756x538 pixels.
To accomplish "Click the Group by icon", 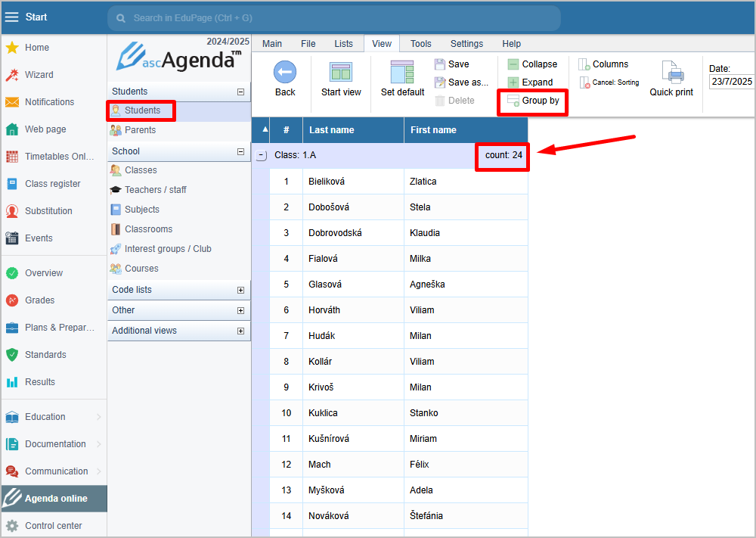I will pyautogui.click(x=513, y=101).
